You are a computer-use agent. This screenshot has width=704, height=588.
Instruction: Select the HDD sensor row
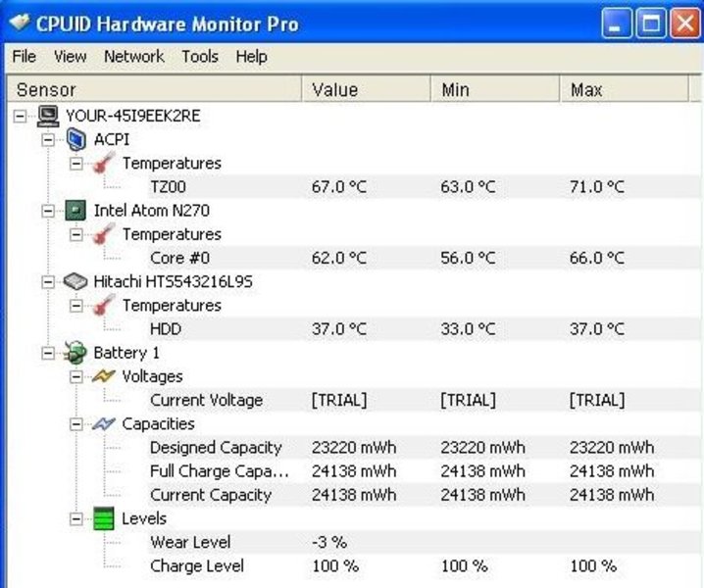point(424,328)
